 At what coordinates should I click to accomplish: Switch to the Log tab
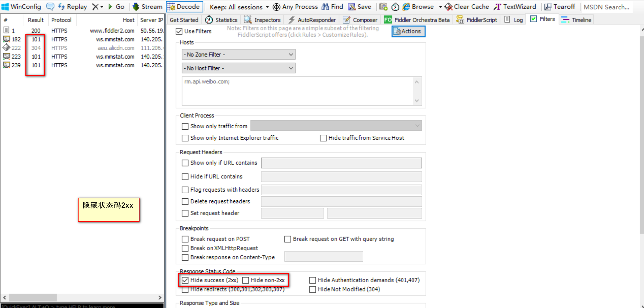513,20
